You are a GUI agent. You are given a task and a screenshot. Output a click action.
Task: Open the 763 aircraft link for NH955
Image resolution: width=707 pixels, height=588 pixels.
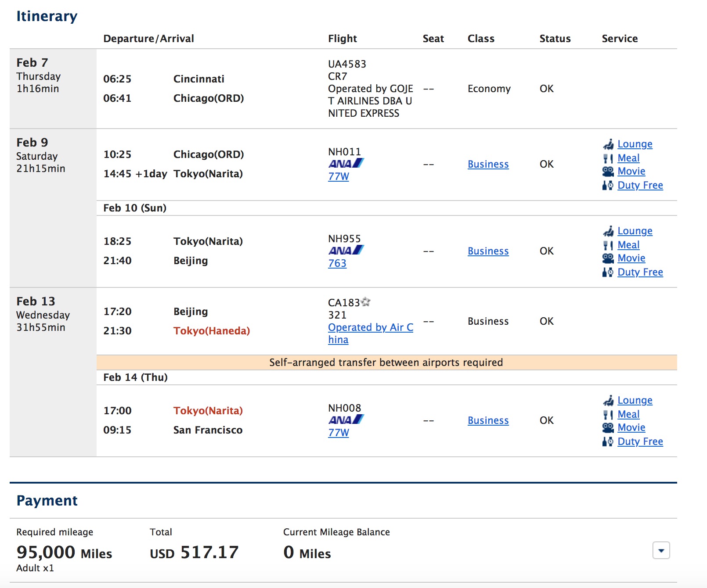click(337, 263)
